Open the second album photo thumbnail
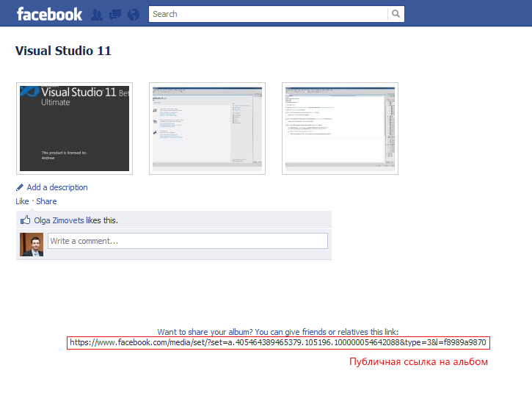The image size is (532, 412). (x=208, y=129)
